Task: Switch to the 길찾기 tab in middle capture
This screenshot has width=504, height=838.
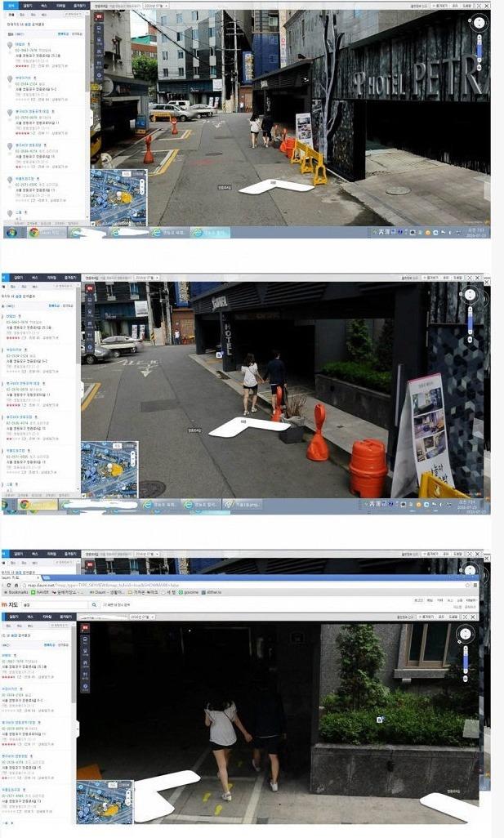Action: tap(19, 278)
